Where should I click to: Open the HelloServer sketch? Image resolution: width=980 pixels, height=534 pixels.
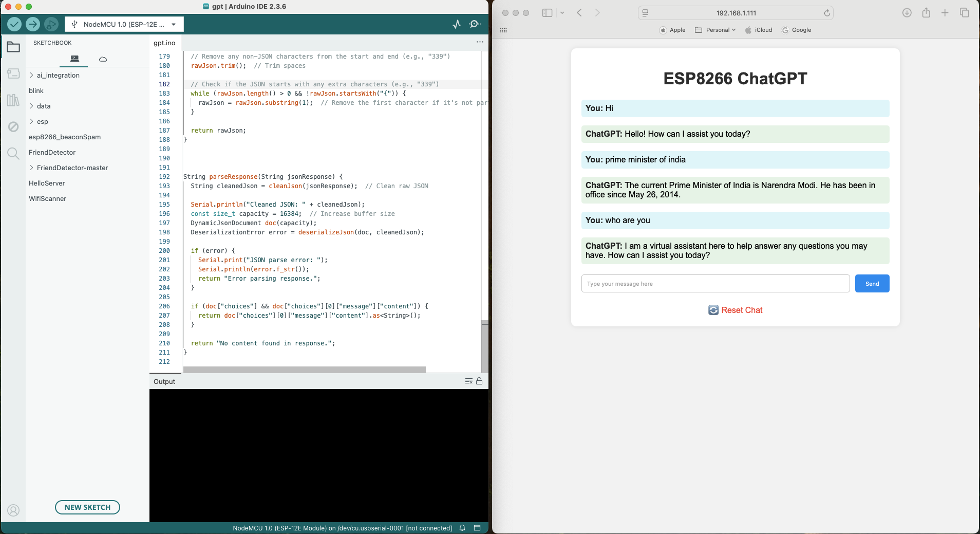pyautogui.click(x=47, y=183)
